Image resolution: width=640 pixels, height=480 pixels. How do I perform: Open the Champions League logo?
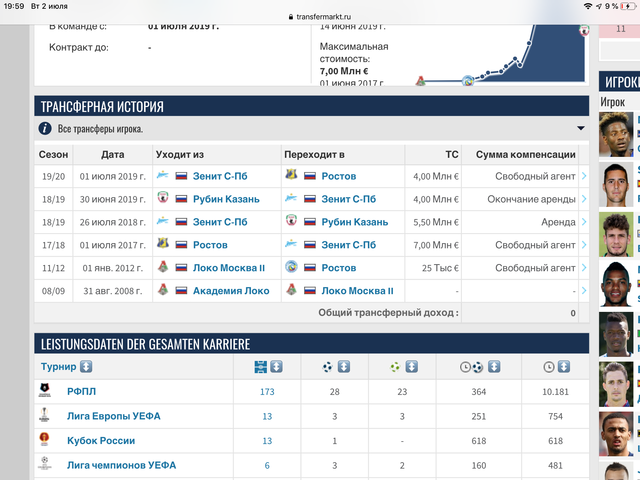pos(44,464)
